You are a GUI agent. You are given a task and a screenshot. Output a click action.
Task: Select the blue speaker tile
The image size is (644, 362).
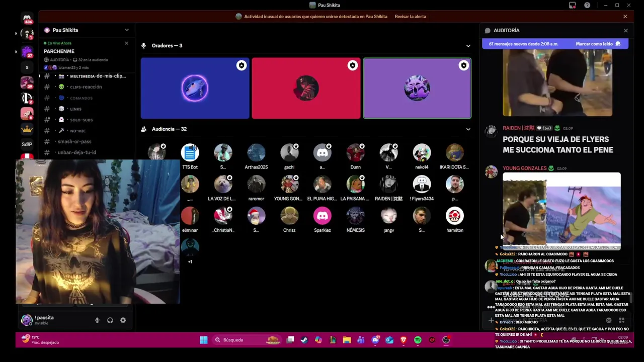click(195, 88)
